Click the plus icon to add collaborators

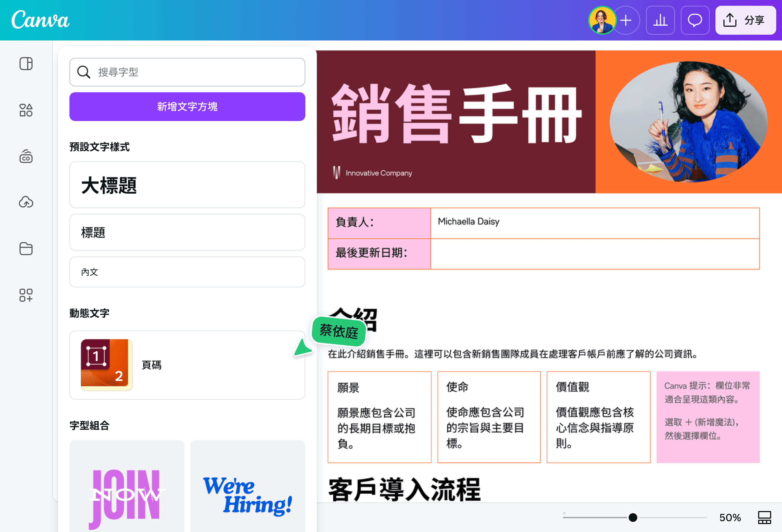[x=626, y=20]
